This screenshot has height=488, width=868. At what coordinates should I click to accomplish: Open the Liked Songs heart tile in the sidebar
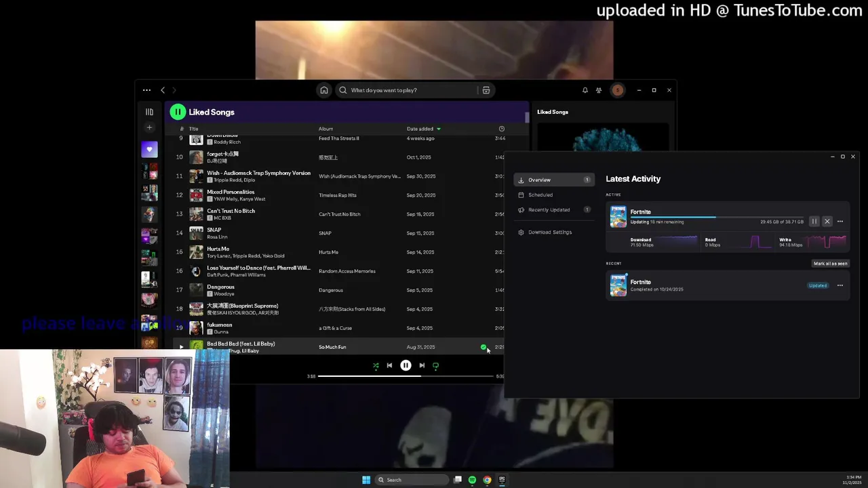[x=149, y=149]
